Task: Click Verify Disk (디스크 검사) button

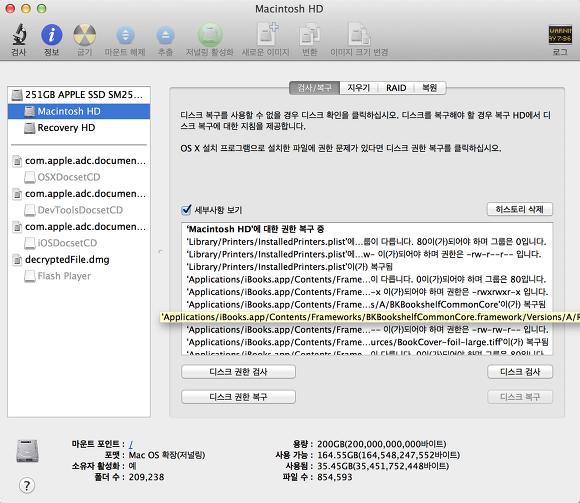Action: (x=520, y=372)
